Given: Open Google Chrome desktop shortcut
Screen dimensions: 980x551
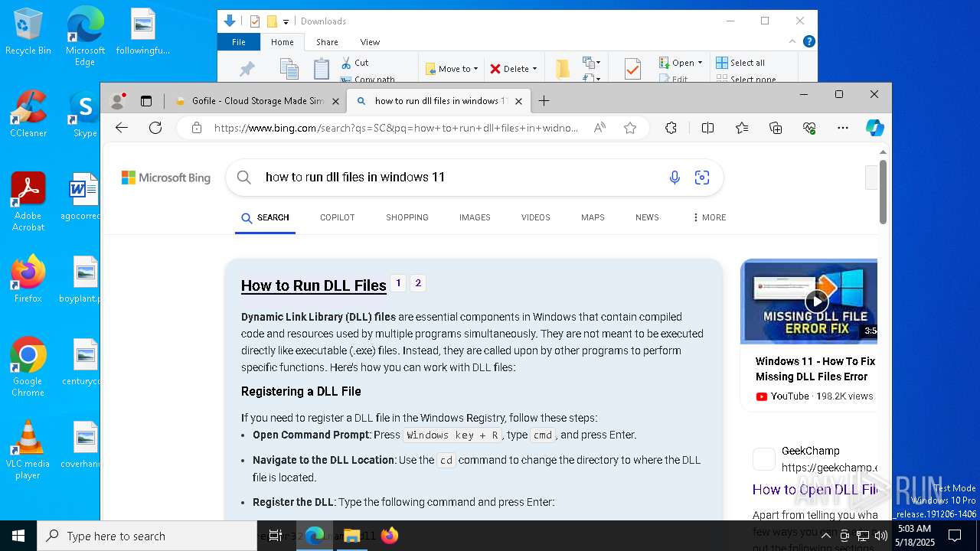Looking at the screenshot, I should tap(28, 367).
